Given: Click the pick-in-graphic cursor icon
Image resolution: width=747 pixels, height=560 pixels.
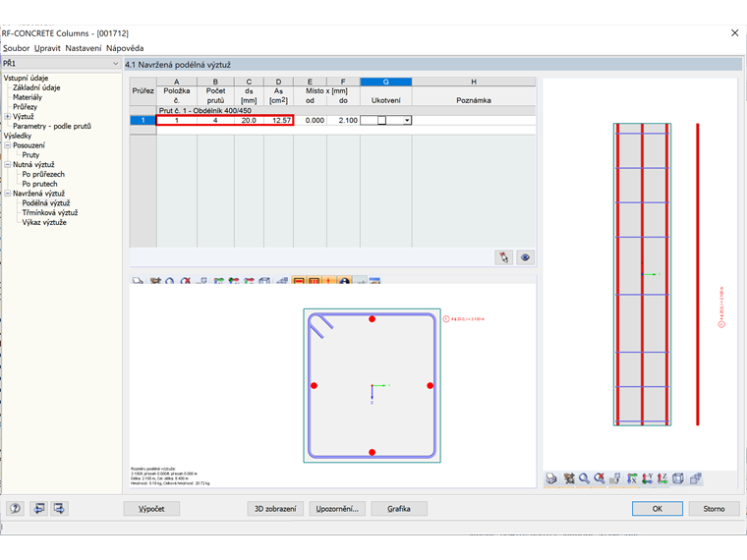Looking at the screenshot, I should point(504,257).
